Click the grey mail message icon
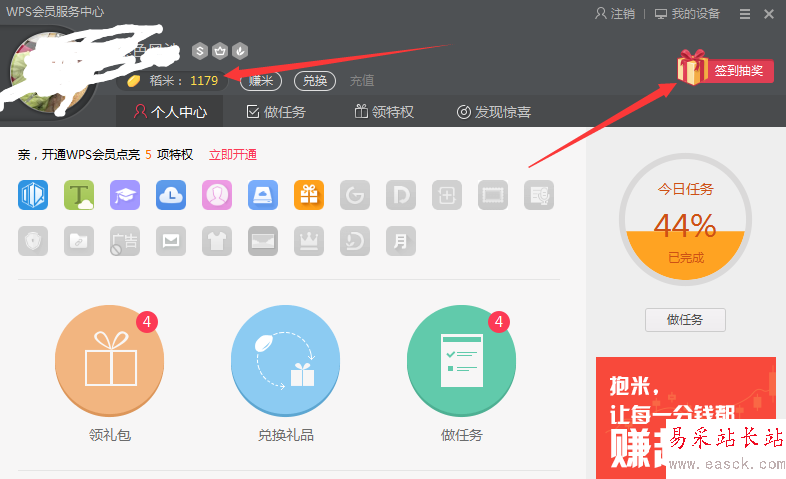The height and width of the screenshot is (479, 786). point(171,241)
